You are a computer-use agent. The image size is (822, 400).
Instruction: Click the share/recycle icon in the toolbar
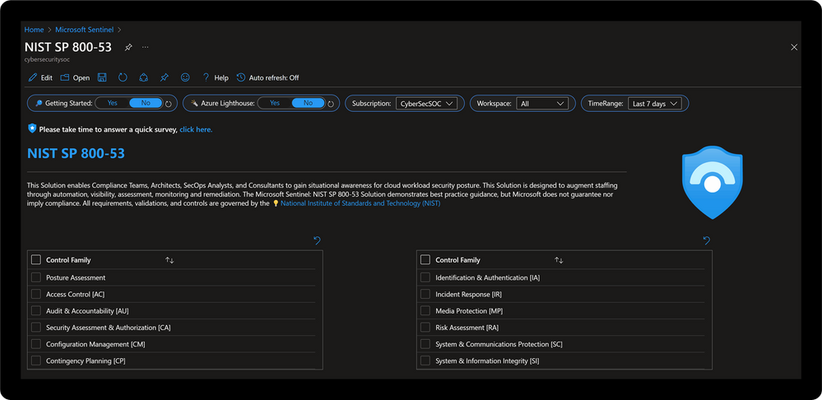tap(144, 78)
